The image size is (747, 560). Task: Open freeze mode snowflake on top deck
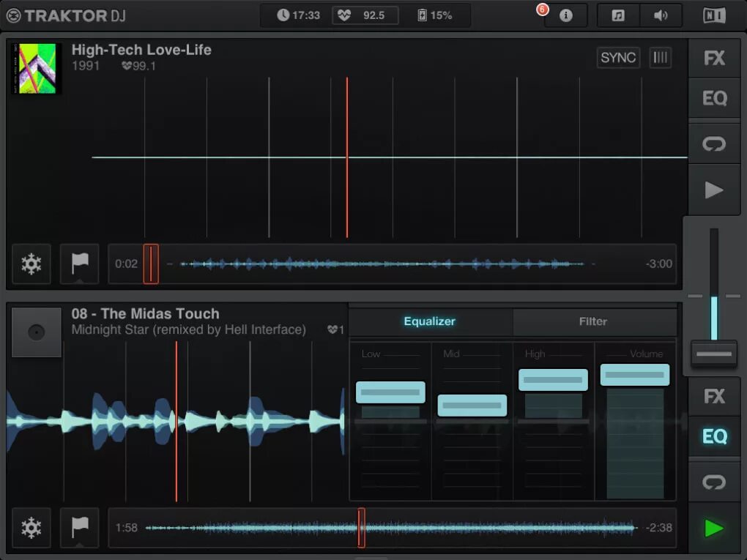tap(31, 264)
